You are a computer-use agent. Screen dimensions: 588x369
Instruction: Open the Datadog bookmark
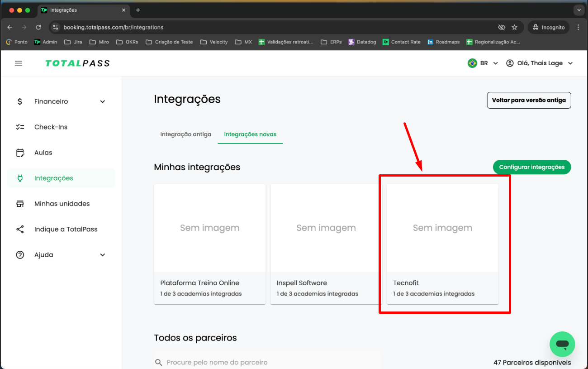click(x=362, y=42)
